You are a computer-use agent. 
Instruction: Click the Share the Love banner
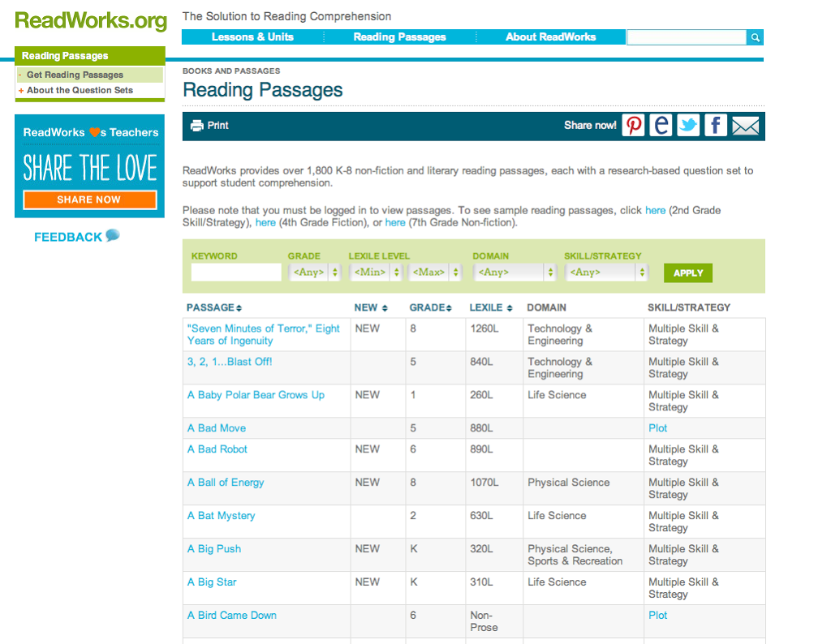[x=89, y=165]
